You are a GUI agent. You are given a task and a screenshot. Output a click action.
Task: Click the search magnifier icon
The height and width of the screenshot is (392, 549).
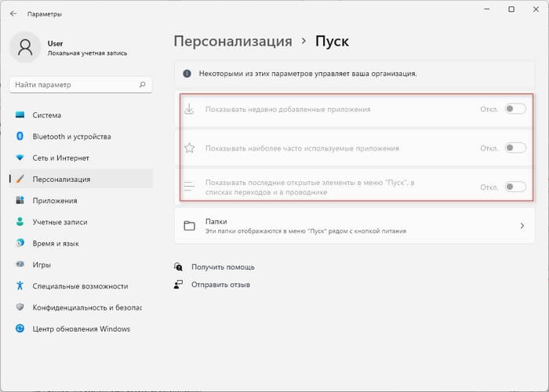point(143,85)
